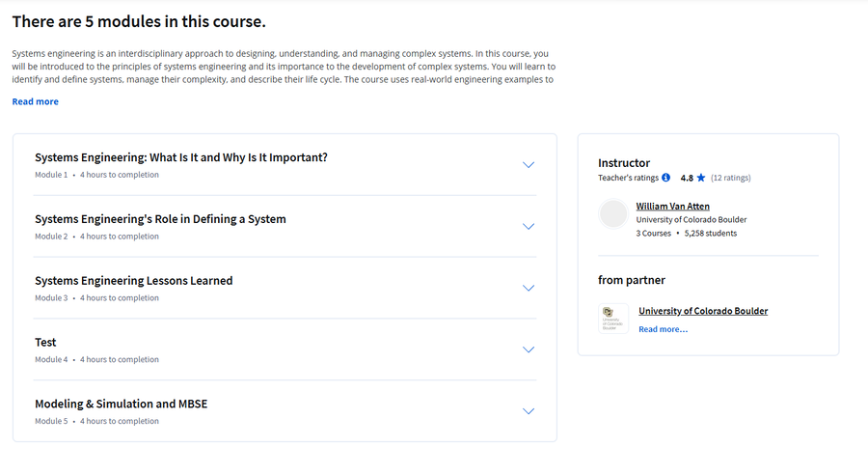Click Read more under course description
Image resolution: width=868 pixels, height=475 pixels.
(x=36, y=101)
